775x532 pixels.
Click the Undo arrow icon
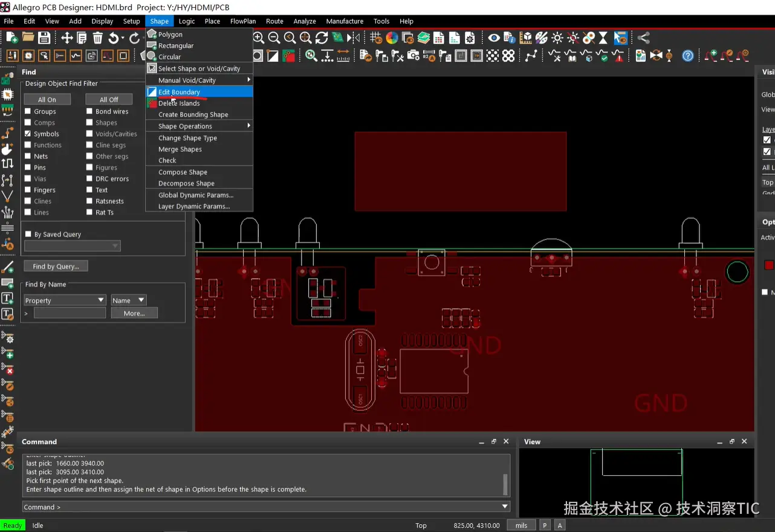pos(113,38)
